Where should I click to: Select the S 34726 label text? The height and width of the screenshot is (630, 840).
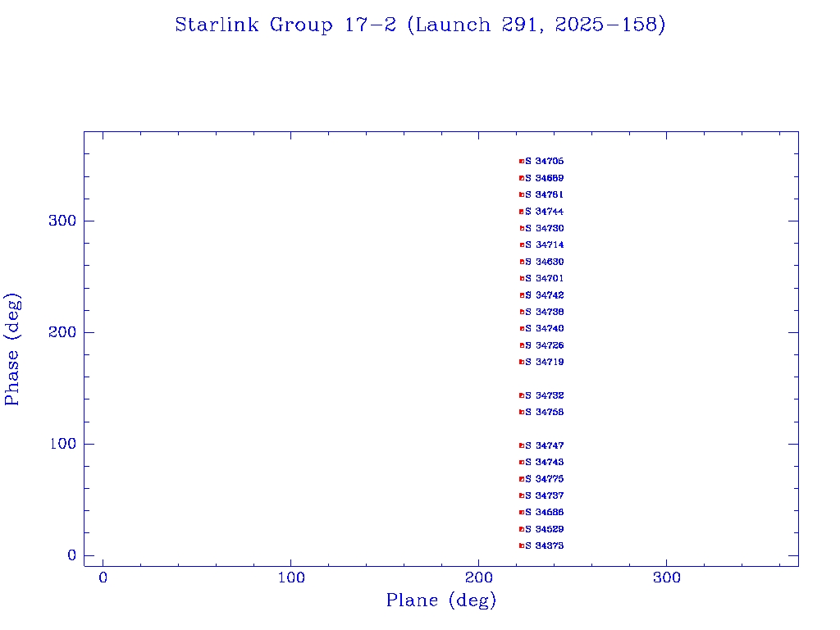point(545,345)
